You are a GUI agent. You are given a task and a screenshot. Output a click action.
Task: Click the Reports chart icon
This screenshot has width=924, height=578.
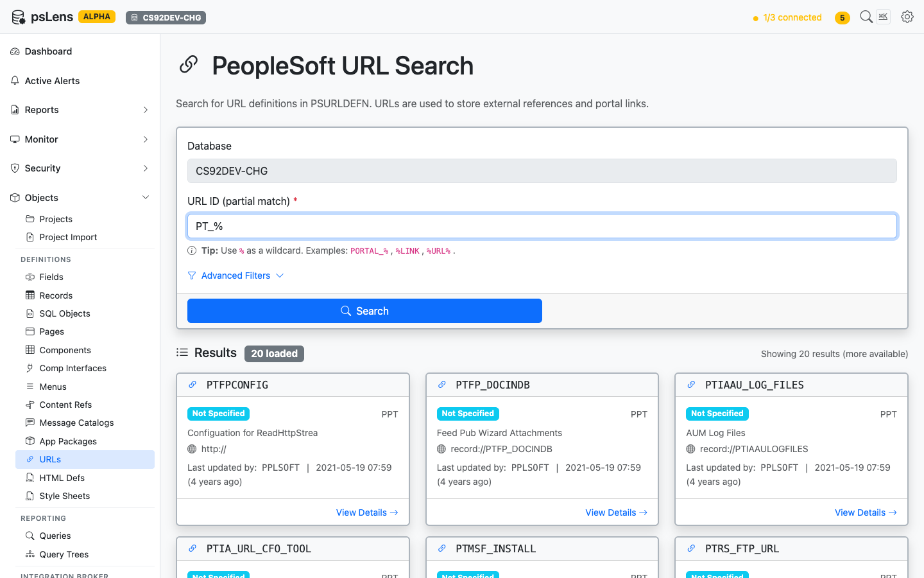[15, 110]
